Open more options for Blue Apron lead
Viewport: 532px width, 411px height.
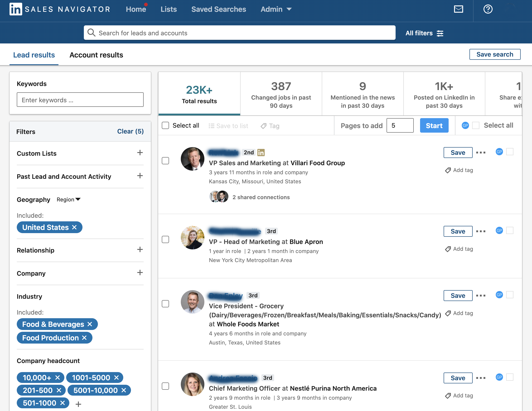click(x=481, y=232)
